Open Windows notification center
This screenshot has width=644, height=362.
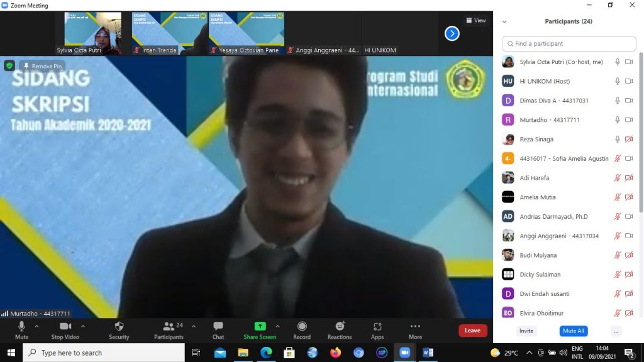629,353
